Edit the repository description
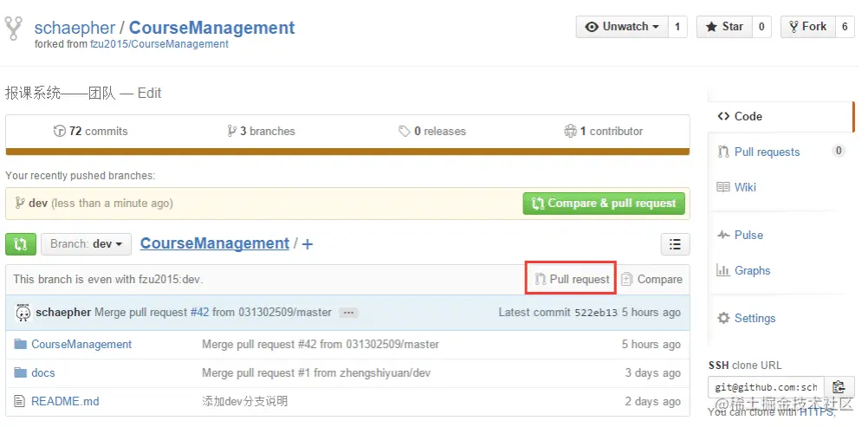Viewport: 868px width, 427px height. [149, 93]
